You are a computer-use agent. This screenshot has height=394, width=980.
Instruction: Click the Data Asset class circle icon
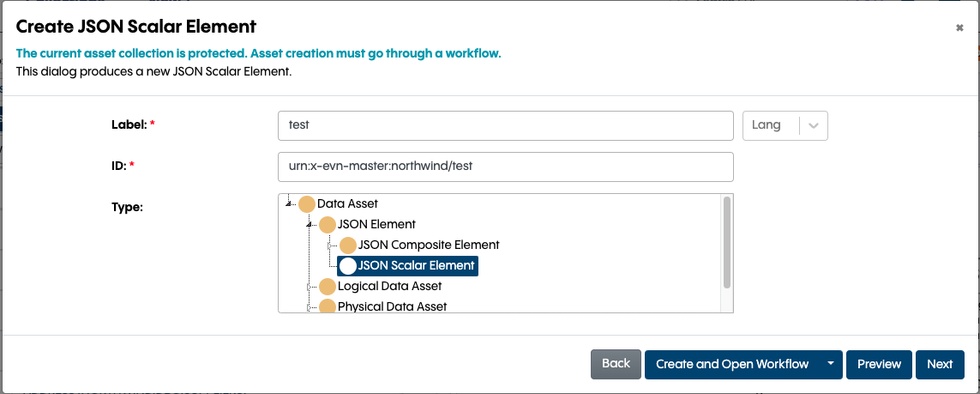click(x=307, y=204)
